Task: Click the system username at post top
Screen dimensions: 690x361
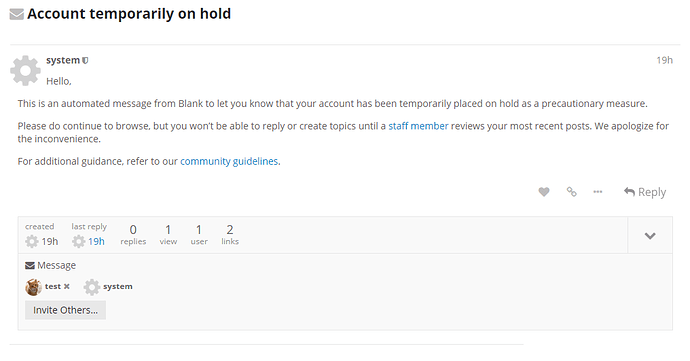Action: [x=63, y=60]
